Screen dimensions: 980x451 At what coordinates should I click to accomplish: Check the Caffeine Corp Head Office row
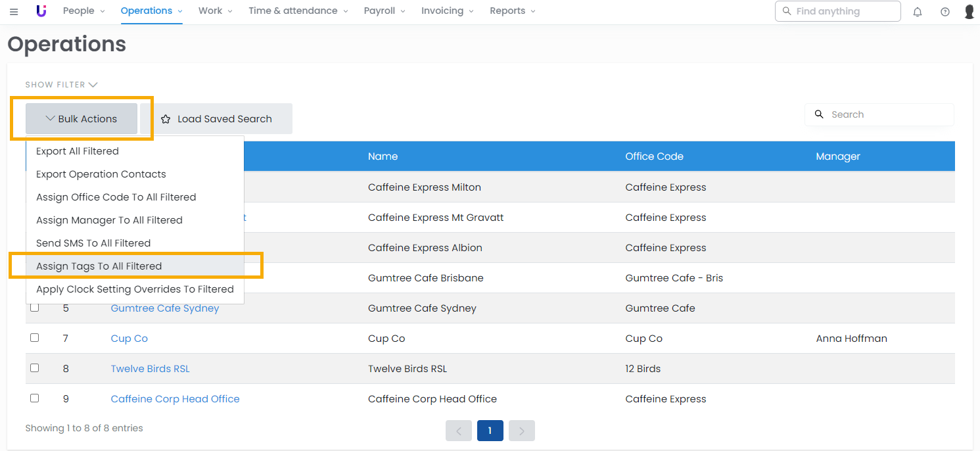coord(35,398)
